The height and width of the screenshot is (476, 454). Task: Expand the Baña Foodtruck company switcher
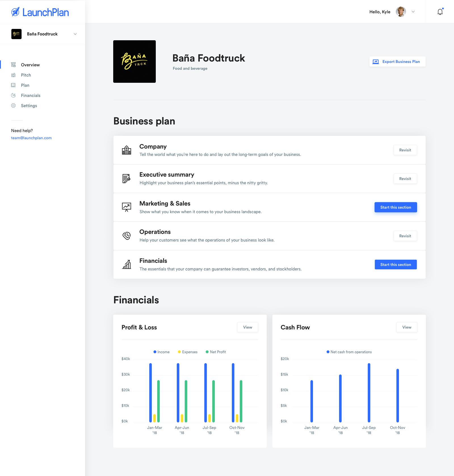(x=75, y=34)
